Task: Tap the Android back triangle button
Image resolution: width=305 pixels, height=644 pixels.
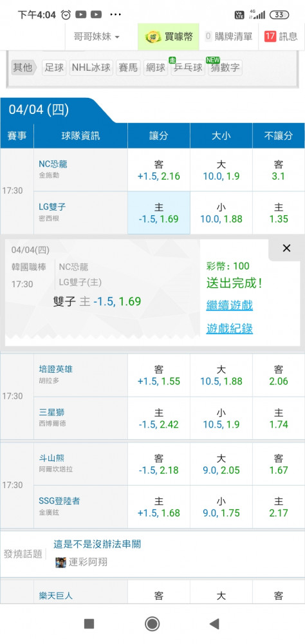Action: point(214,624)
